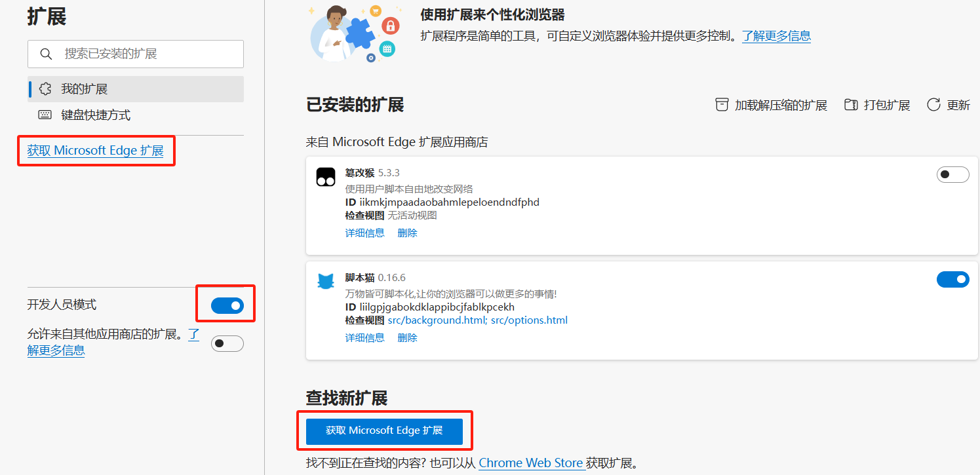Screen dimensions: 980x475
Task: Open src/options.html inspect view
Action: point(529,320)
